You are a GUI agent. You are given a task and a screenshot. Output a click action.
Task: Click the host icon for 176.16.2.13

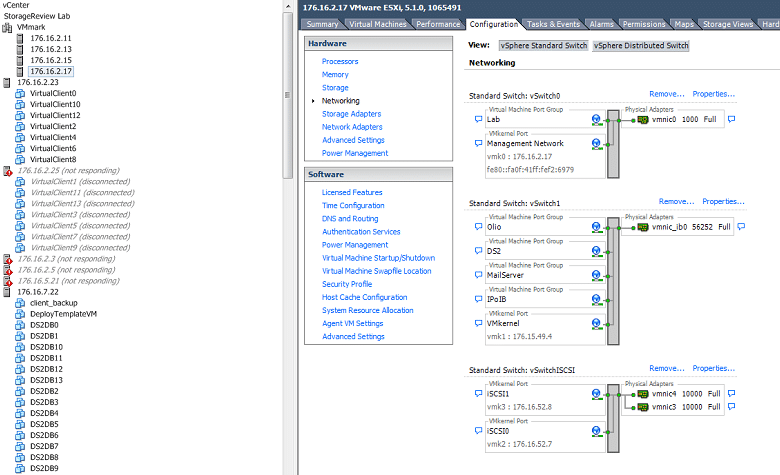click(x=20, y=49)
